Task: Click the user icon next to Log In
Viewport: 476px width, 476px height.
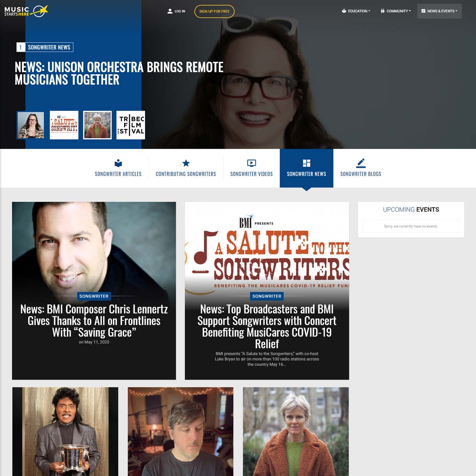Action: (170, 11)
